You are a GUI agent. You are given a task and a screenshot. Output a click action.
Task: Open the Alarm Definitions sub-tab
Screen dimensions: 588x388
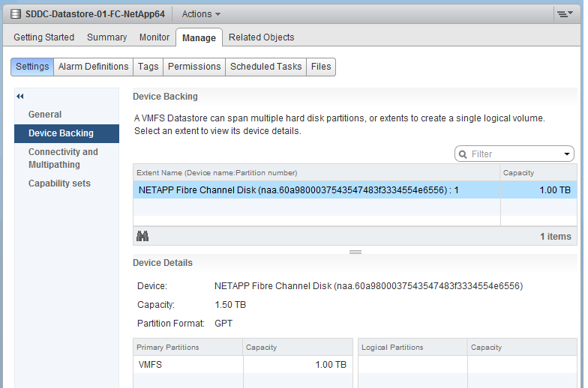[93, 67]
